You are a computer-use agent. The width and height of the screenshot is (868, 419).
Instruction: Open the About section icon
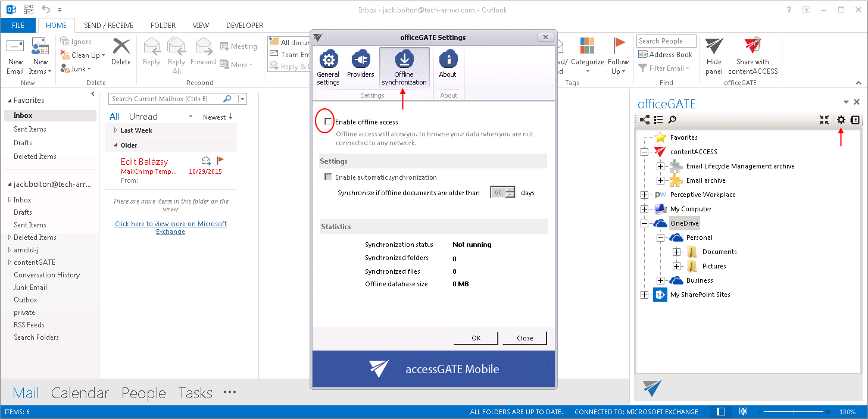coord(448,64)
